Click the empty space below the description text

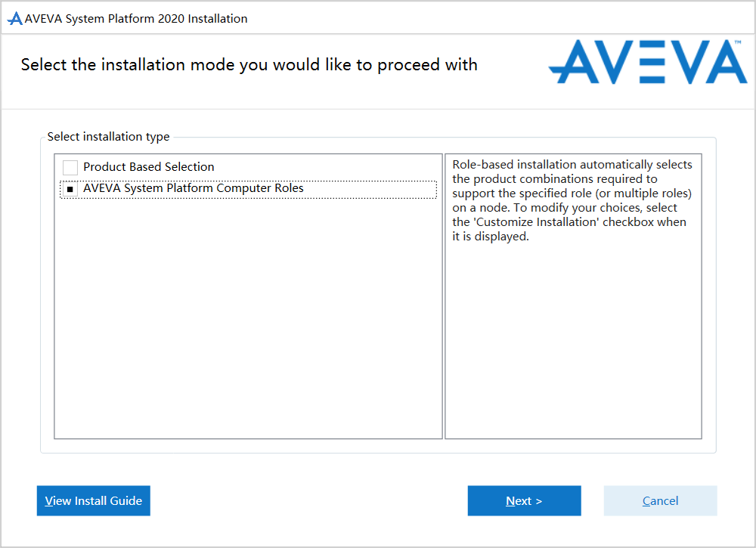click(572, 340)
